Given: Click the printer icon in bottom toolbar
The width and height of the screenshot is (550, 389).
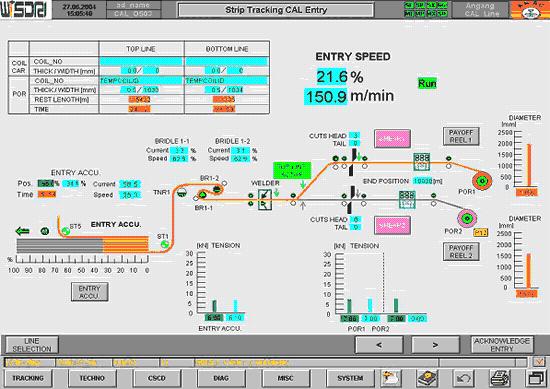Looking at the screenshot, I should 501,378.
